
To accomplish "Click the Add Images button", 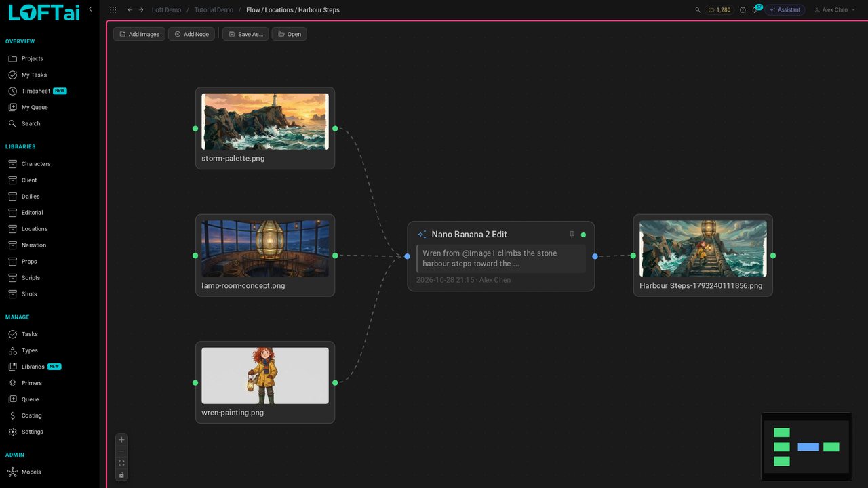I will [x=139, y=34].
